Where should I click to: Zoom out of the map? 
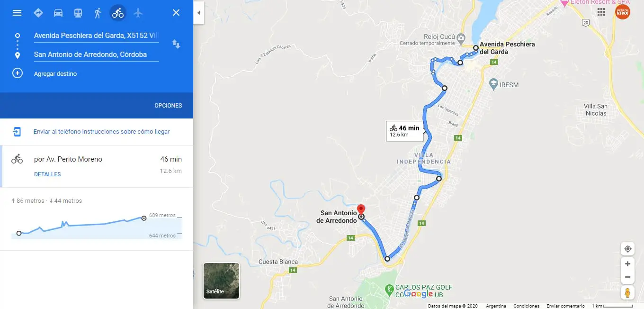pos(627,277)
